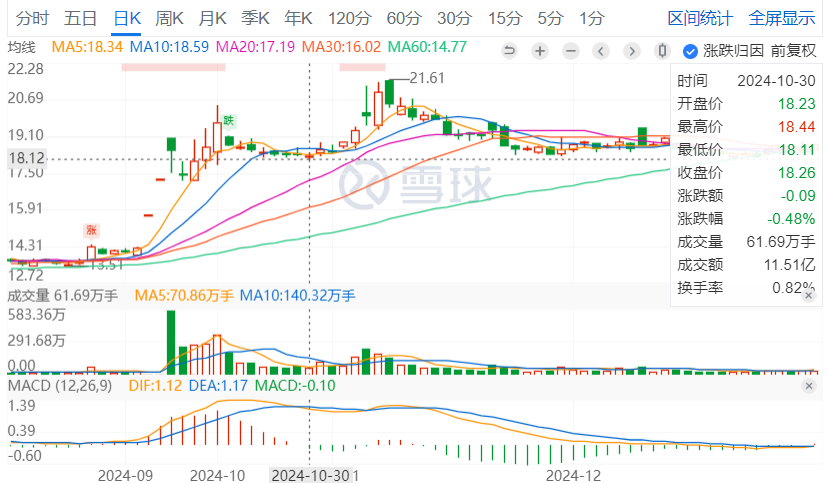
Task: Click the 成交额 11.51亿 row
Action: coord(746,265)
